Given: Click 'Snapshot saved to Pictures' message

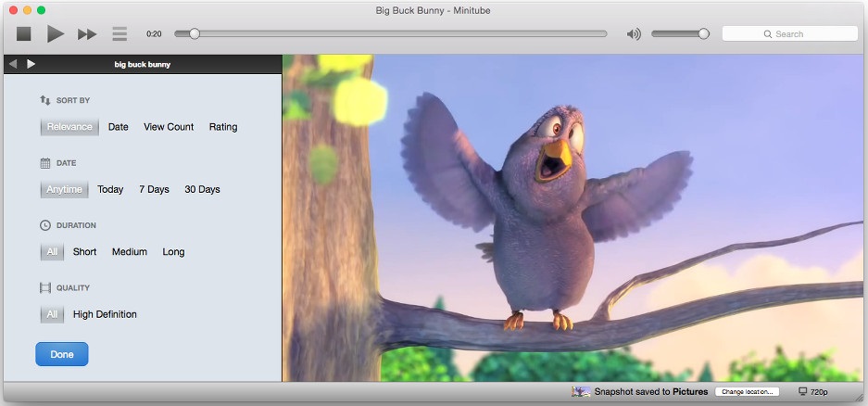Looking at the screenshot, I should [x=651, y=391].
